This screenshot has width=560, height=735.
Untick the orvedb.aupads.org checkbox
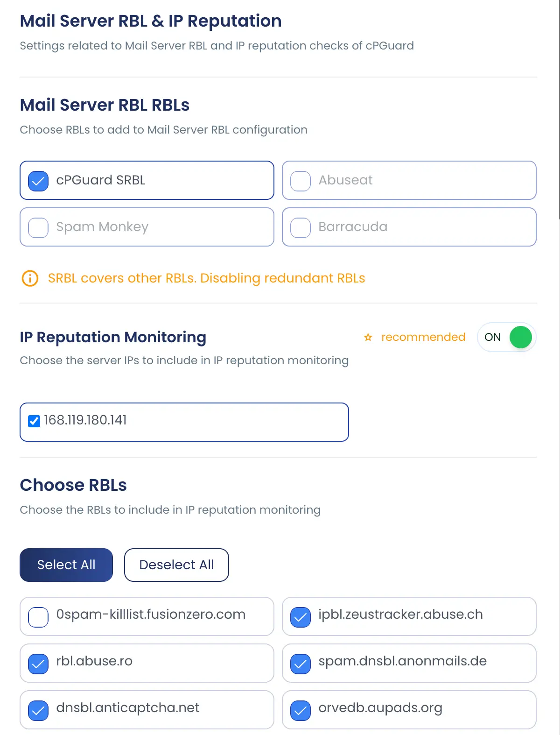point(301,710)
